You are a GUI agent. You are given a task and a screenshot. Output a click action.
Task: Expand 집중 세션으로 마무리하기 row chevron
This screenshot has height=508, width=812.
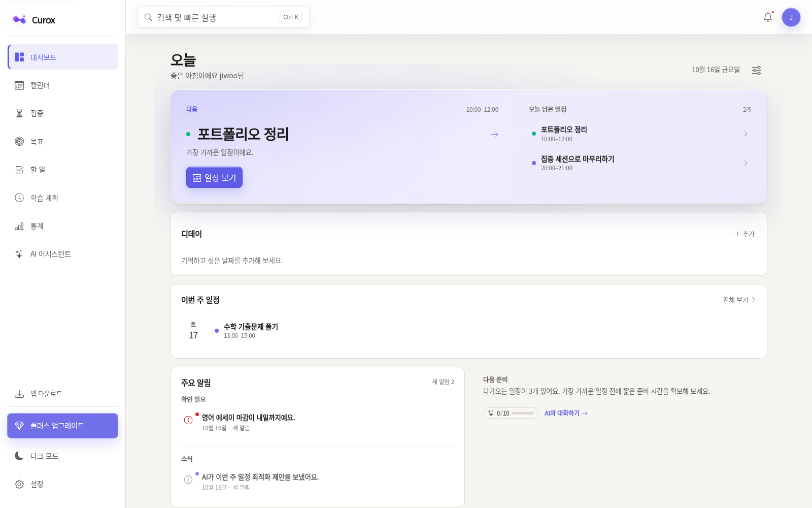[x=746, y=164]
